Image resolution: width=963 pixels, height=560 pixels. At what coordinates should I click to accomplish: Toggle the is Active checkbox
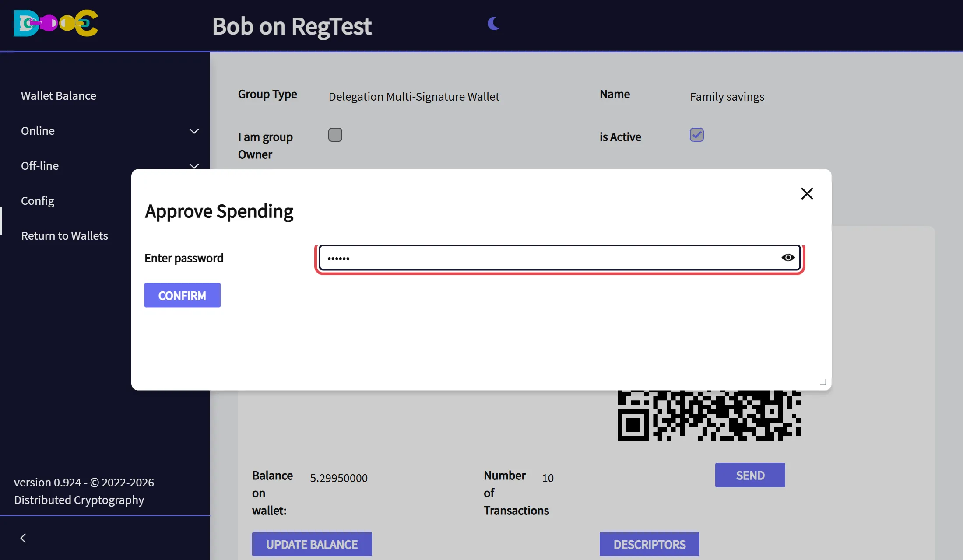coord(697,135)
